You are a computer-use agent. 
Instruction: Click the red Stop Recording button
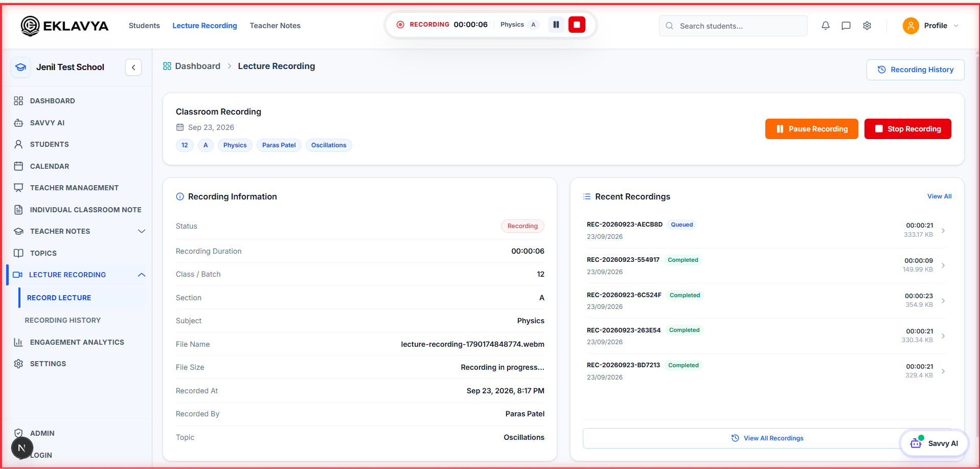pyautogui.click(x=907, y=129)
